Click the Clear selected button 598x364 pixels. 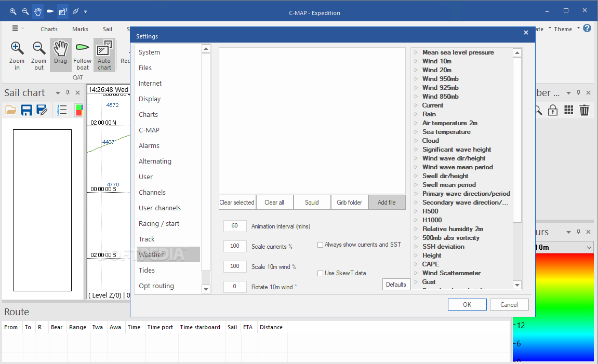pos(237,203)
